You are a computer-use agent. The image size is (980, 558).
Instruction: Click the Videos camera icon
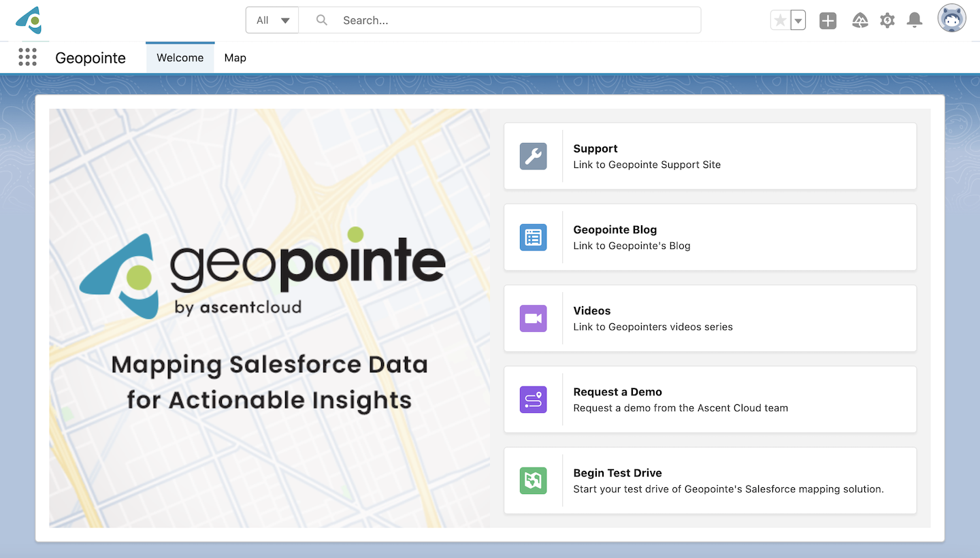(x=533, y=318)
